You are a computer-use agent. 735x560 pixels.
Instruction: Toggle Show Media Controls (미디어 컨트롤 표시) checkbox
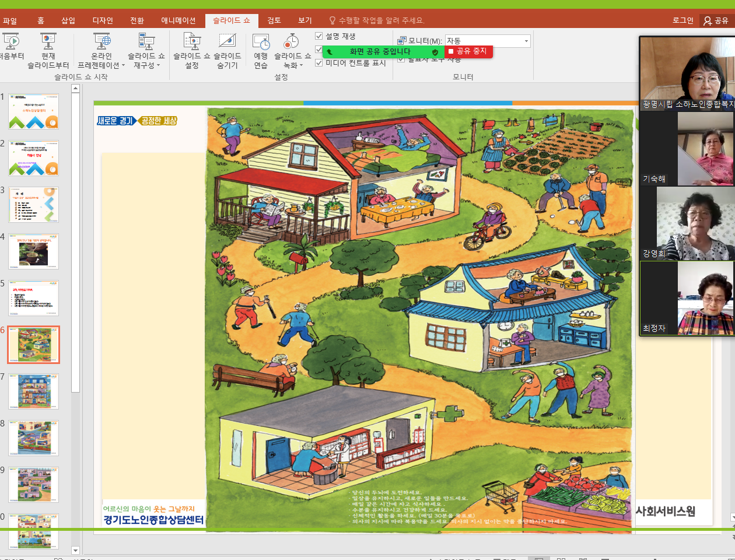pos(319,63)
